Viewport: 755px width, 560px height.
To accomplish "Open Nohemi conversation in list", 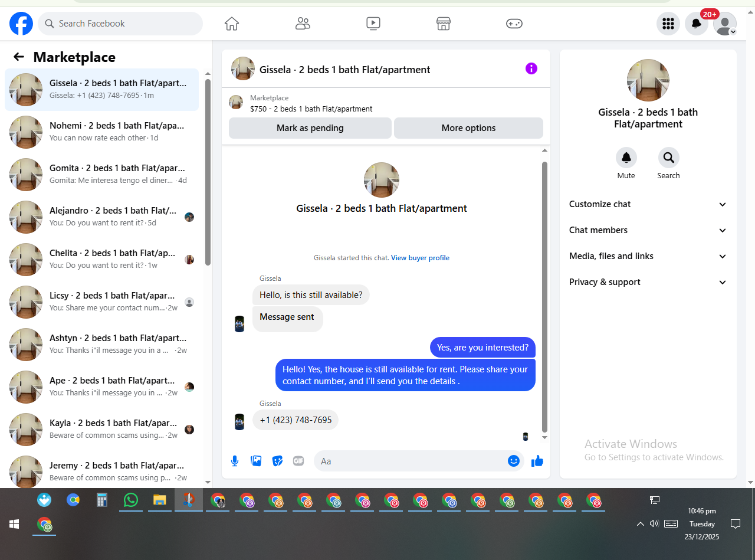I will point(101,132).
